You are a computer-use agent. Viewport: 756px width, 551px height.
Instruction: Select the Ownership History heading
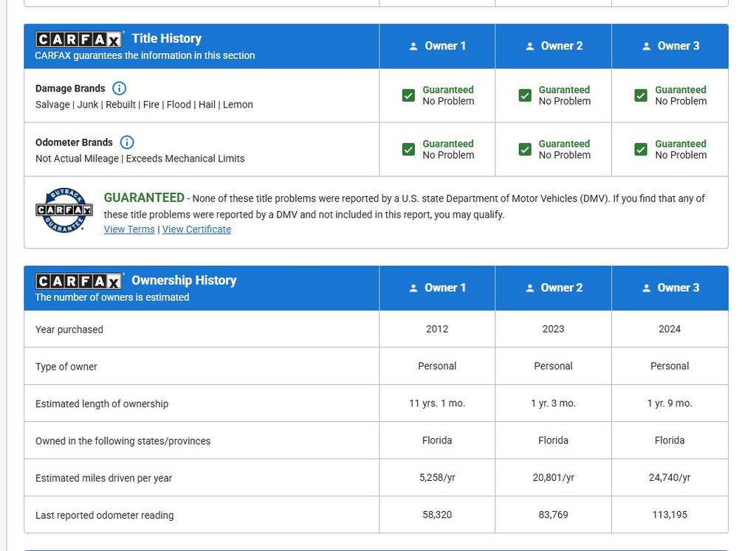click(184, 280)
